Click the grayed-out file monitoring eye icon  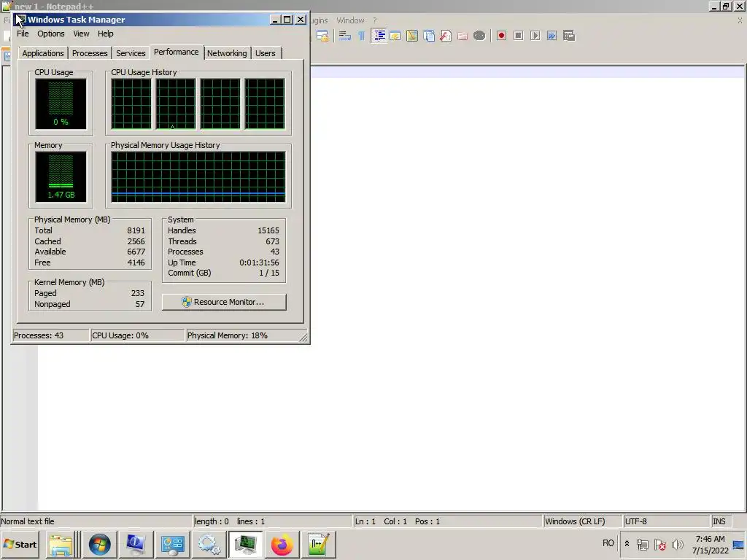(479, 36)
